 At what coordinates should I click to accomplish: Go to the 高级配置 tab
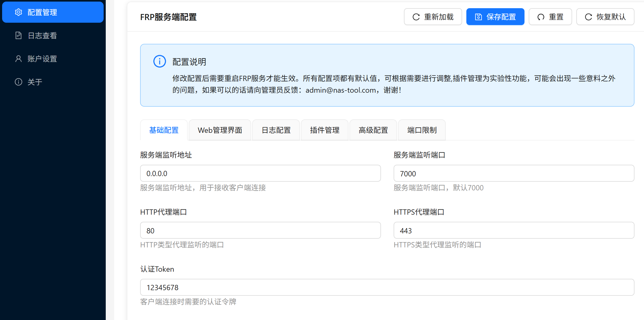click(373, 130)
